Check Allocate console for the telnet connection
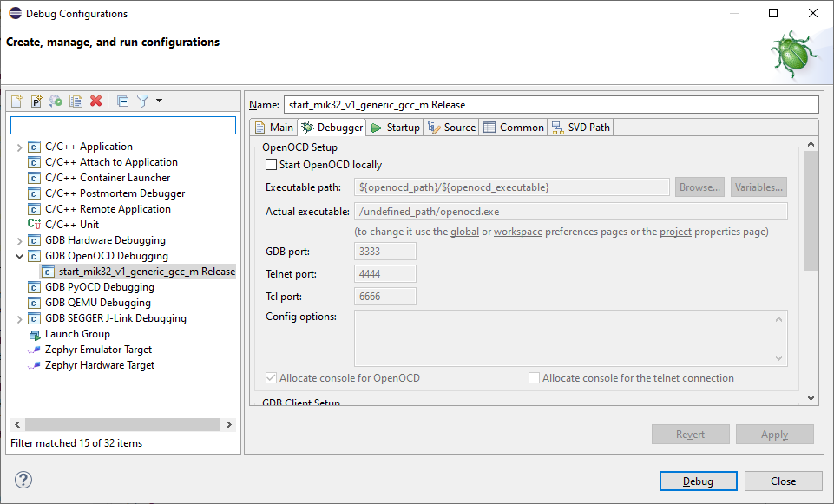The width and height of the screenshot is (834, 504). pos(535,378)
